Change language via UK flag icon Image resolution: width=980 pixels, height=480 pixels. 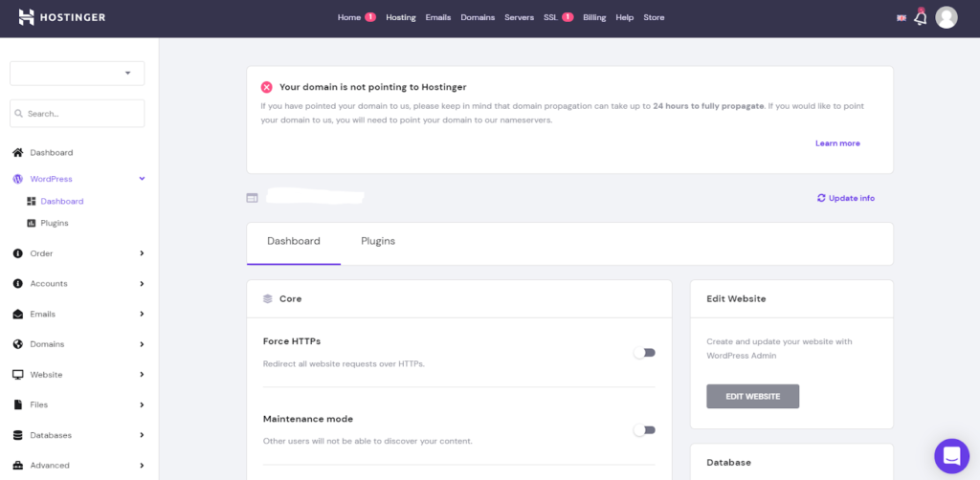[902, 18]
